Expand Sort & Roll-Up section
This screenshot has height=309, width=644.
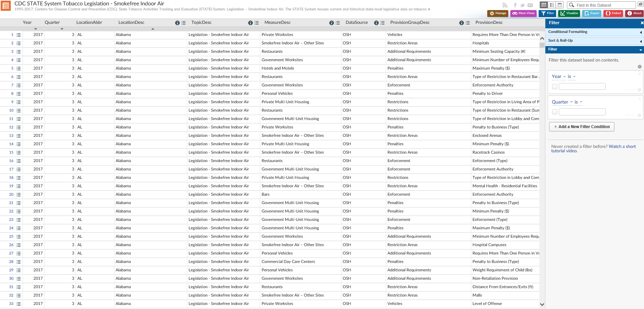(595, 41)
